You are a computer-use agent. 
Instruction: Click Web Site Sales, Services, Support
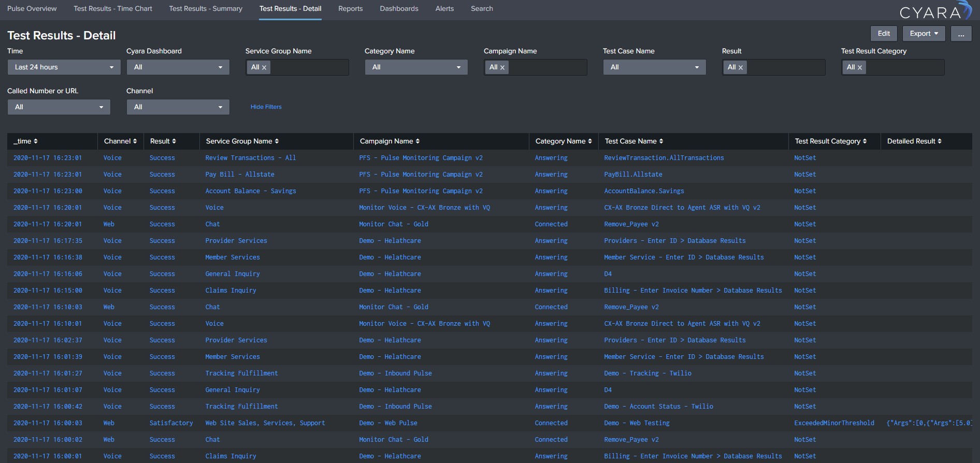(265, 423)
